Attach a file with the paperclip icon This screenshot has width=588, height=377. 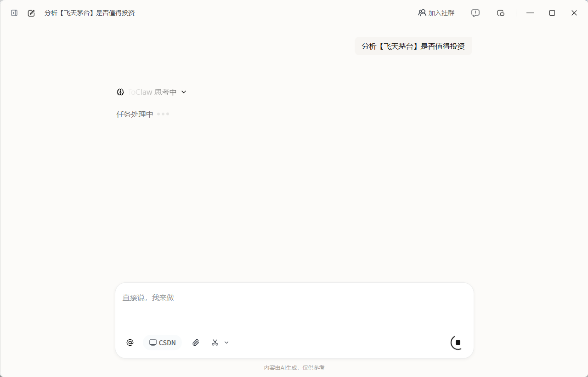click(196, 343)
